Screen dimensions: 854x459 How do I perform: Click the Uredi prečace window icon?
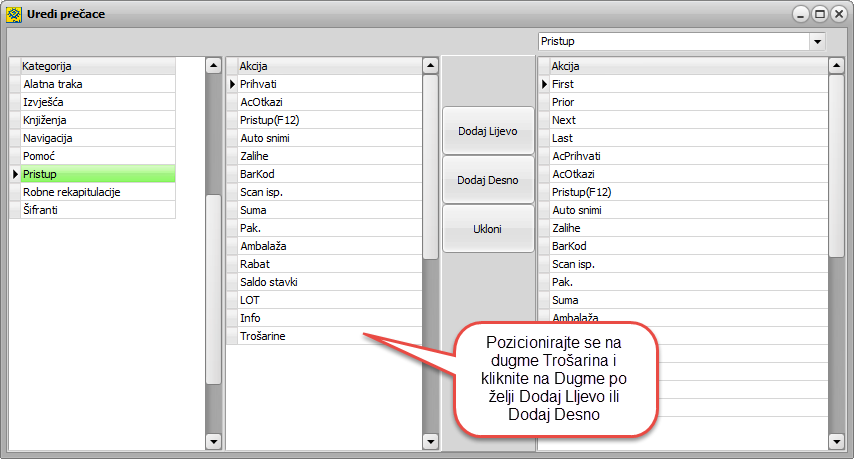(13, 15)
